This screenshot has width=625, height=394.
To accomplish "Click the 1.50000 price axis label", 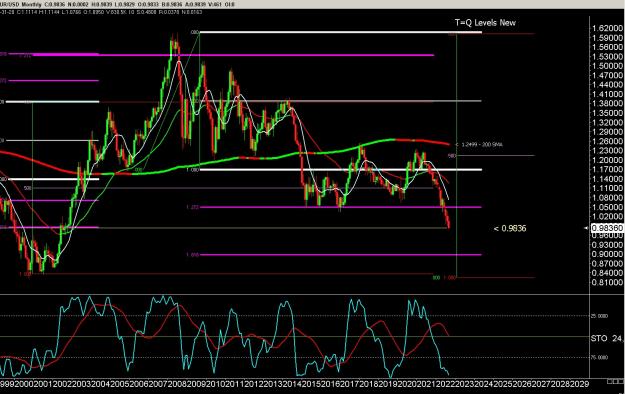I will point(607,66).
